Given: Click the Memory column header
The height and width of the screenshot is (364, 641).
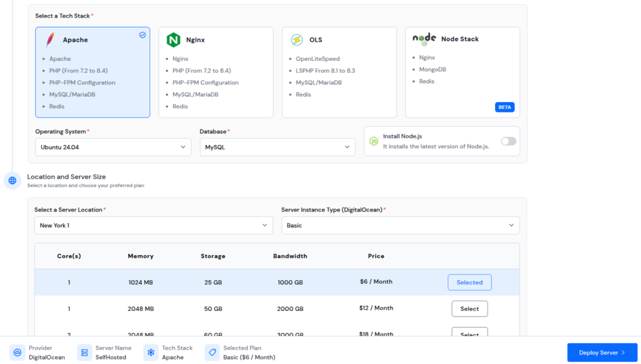Looking at the screenshot, I should point(141,256).
